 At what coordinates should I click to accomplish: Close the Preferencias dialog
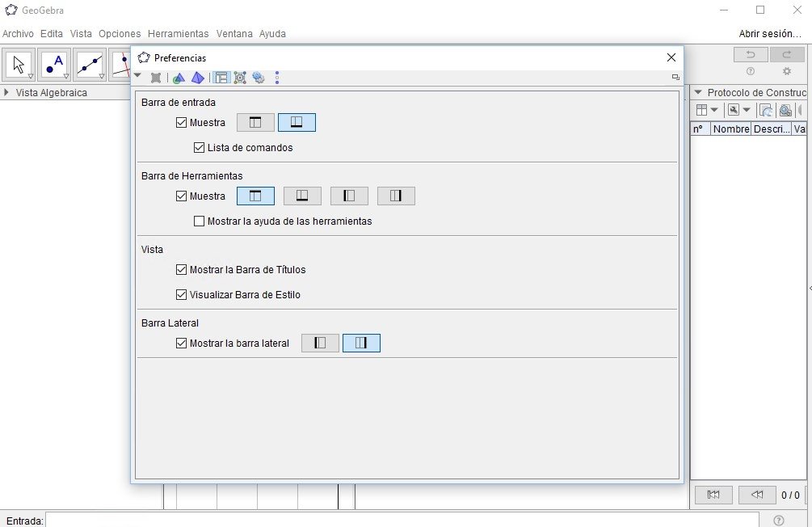coord(671,57)
